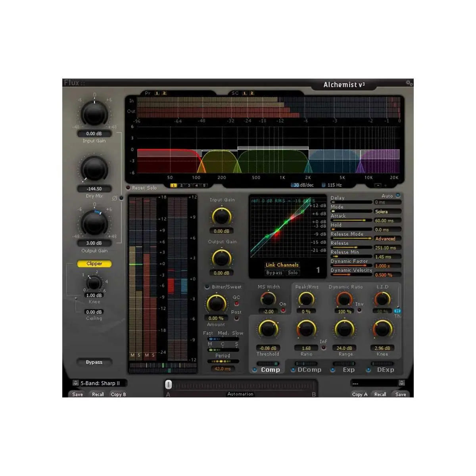Open the 5-Band: Sharp II preset selector

pos(99,383)
